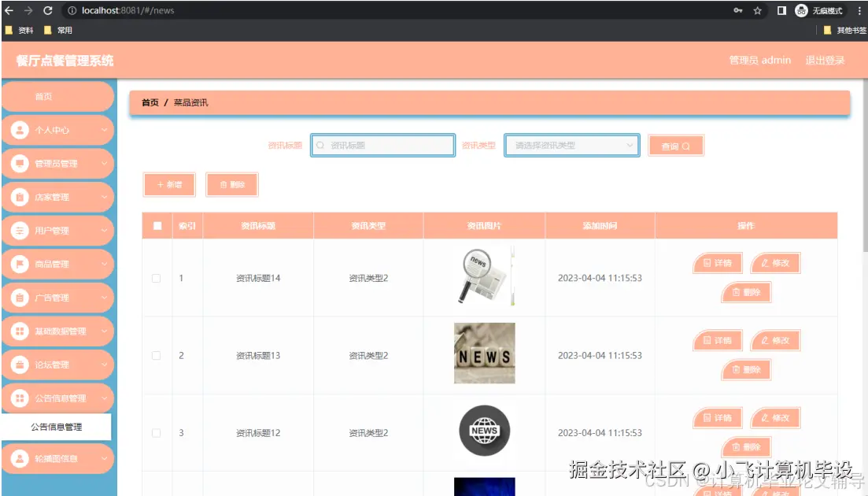
Task: Click the 管理员管理 sidebar icon
Action: 20,163
